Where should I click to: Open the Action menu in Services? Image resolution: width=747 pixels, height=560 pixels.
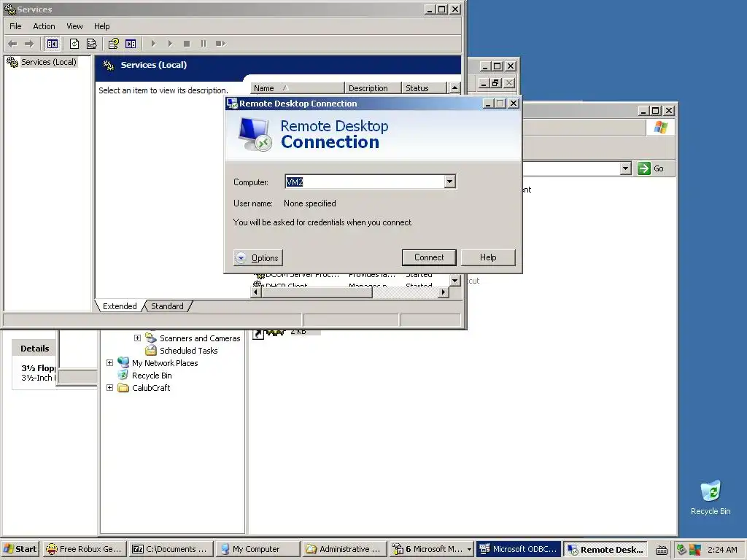pyautogui.click(x=44, y=26)
